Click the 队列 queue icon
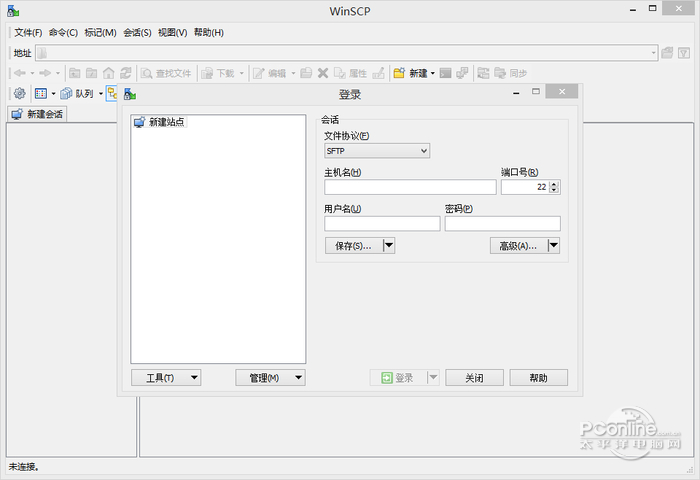The height and width of the screenshot is (480, 700). [x=66, y=93]
